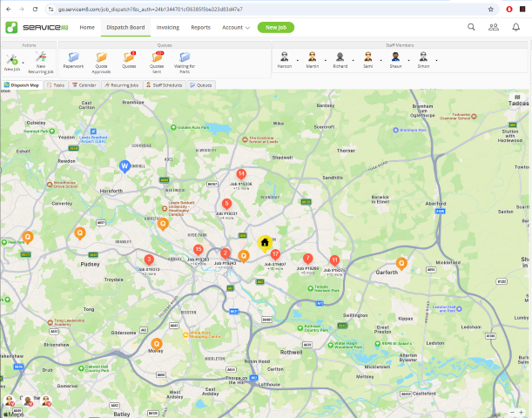Select staff member Shaun

[x=395, y=60]
